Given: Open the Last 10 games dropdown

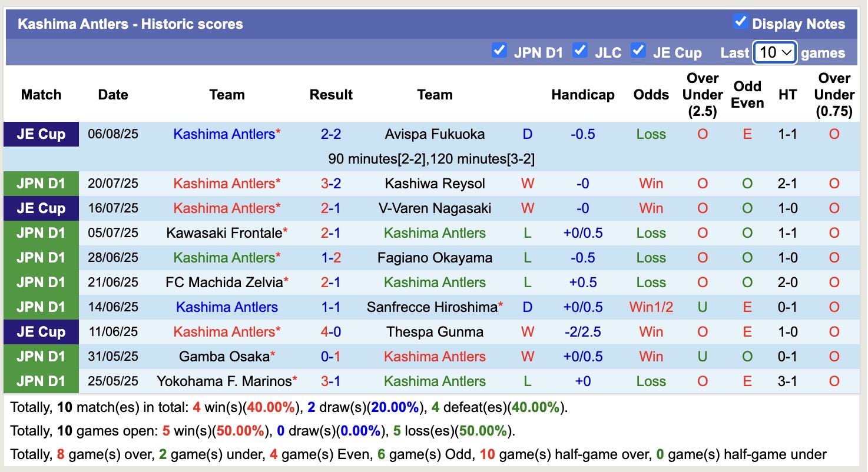Looking at the screenshot, I should [775, 52].
